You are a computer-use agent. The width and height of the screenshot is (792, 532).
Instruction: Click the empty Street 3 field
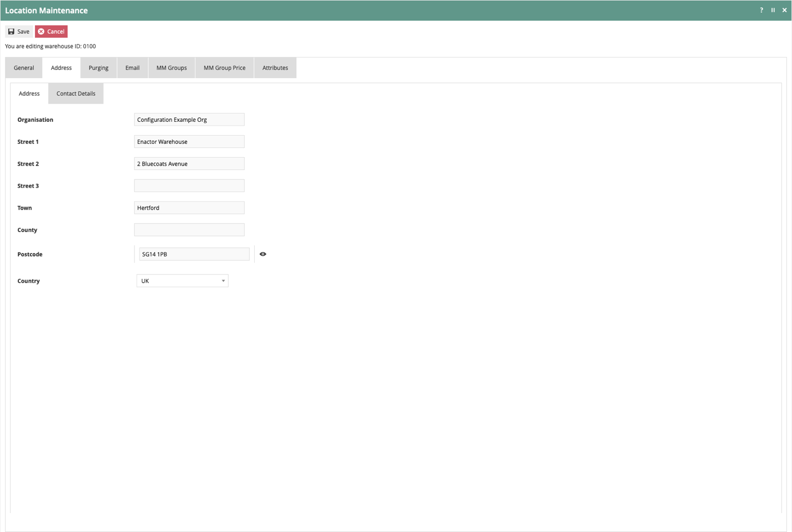click(x=189, y=185)
